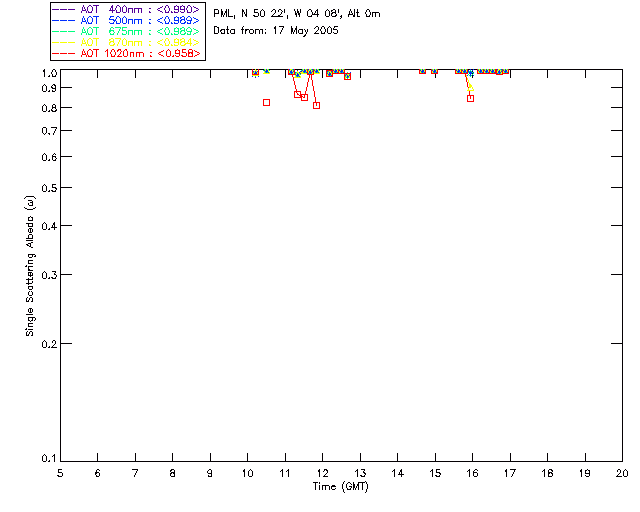Screen dimensions: 640x512
Task: Click the yellow triangle marker near time 16
Action: click(471, 87)
